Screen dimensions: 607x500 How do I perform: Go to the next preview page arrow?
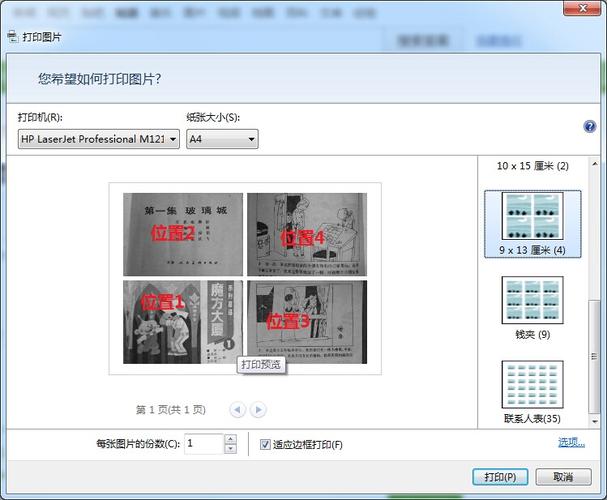pos(258,409)
